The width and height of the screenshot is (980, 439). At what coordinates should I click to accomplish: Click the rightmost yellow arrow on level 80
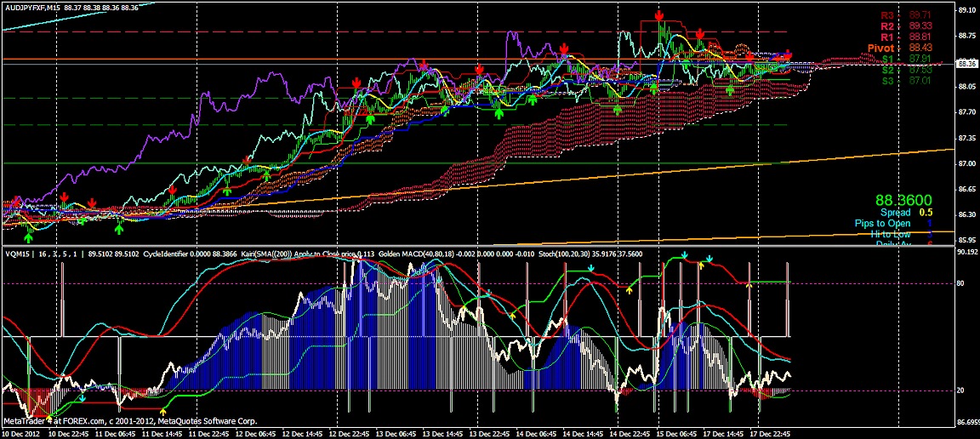(749, 284)
